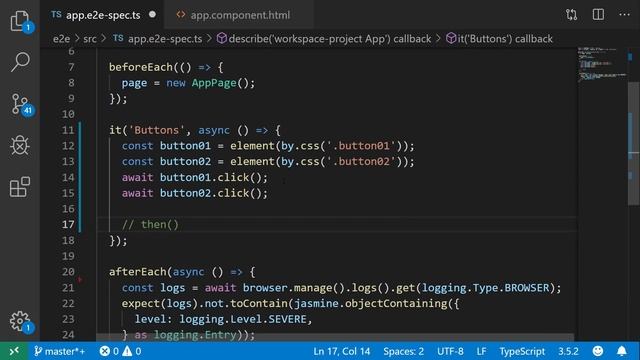Click 'logging.Type.BROWSER' on line 21
Viewport: 640px width, 360px height.
tap(486, 288)
